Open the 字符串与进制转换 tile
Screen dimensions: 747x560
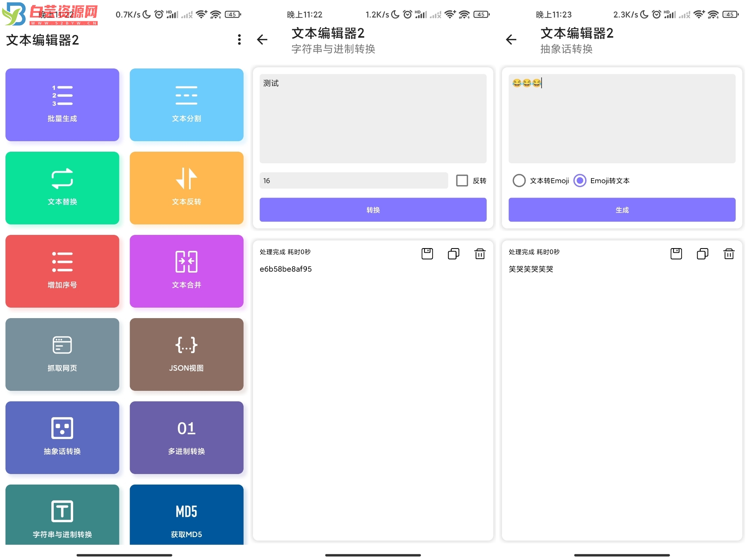pyautogui.click(x=62, y=514)
